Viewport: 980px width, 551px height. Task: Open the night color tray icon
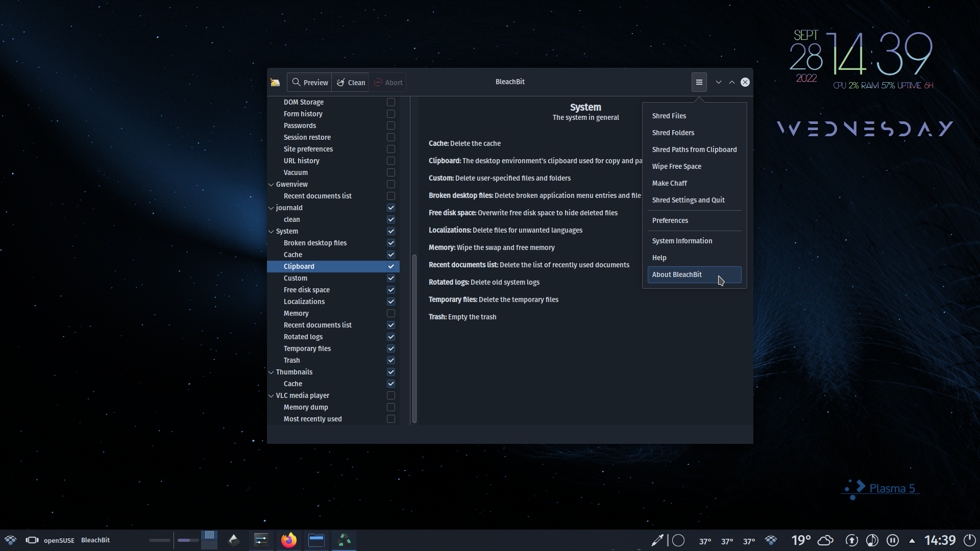(x=872, y=540)
